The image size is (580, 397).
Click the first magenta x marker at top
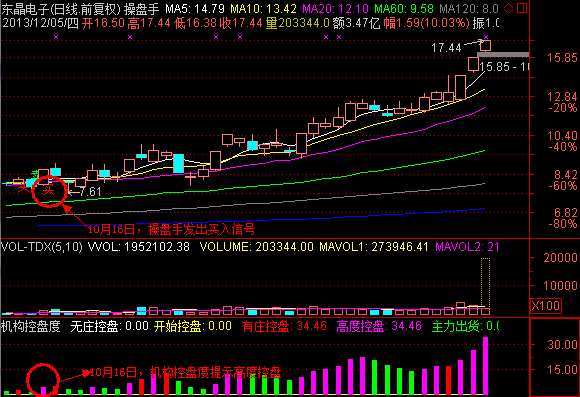(56, 37)
